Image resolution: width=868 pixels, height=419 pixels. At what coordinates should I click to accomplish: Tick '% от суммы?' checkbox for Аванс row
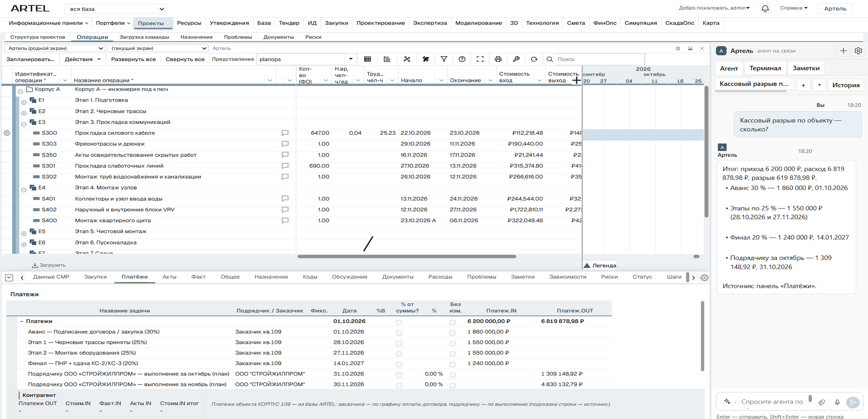click(x=399, y=333)
